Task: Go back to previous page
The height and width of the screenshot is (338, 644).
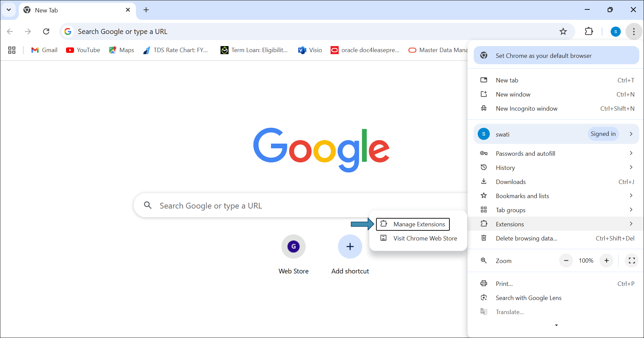Action: (10, 31)
